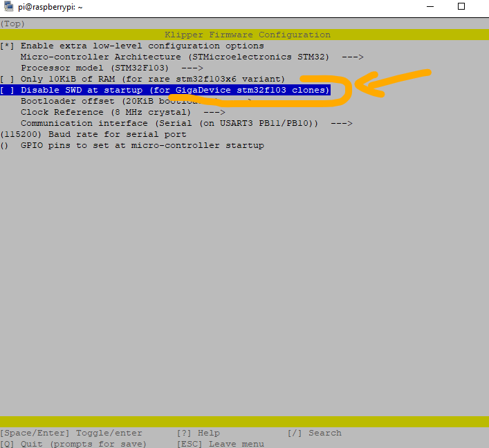Toggle Enable extra low-level configuration options
The image size is (489, 448).
[132, 46]
